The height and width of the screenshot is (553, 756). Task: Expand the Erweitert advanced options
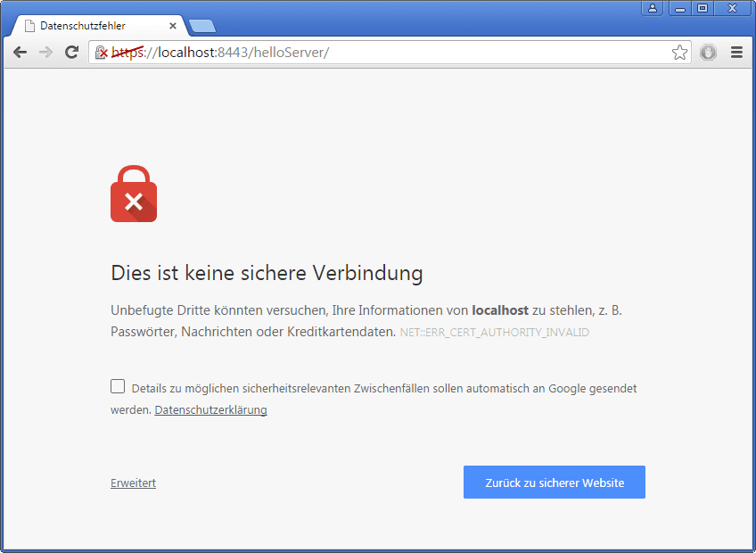[133, 483]
